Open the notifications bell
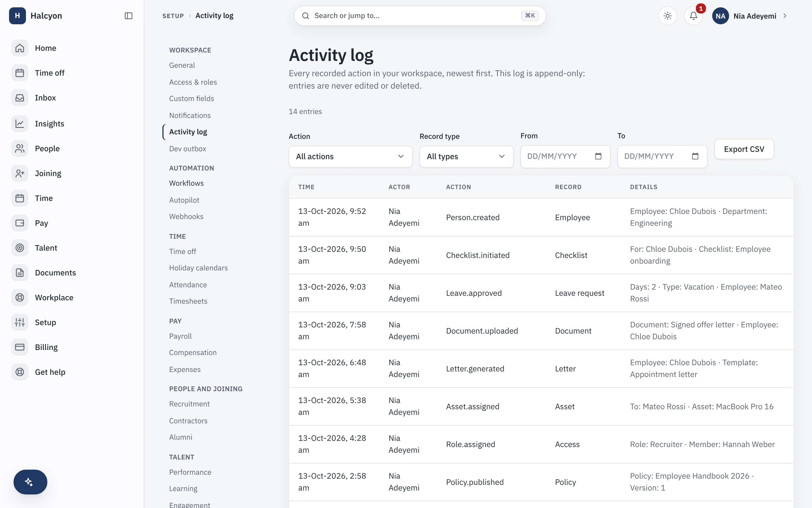This screenshot has height=508, width=812. pyautogui.click(x=694, y=16)
